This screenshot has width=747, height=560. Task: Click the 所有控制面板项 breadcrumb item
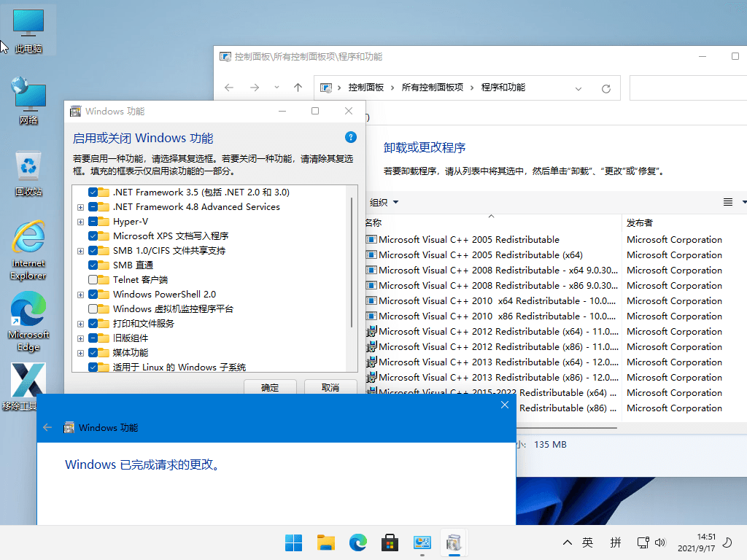(x=433, y=87)
